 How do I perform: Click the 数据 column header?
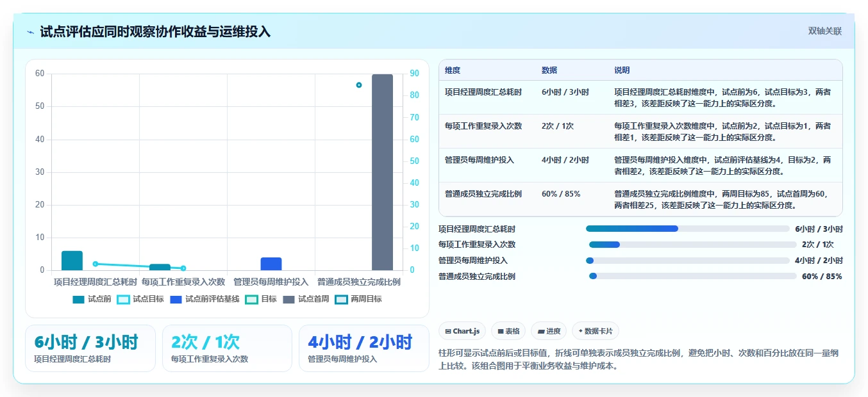point(549,70)
